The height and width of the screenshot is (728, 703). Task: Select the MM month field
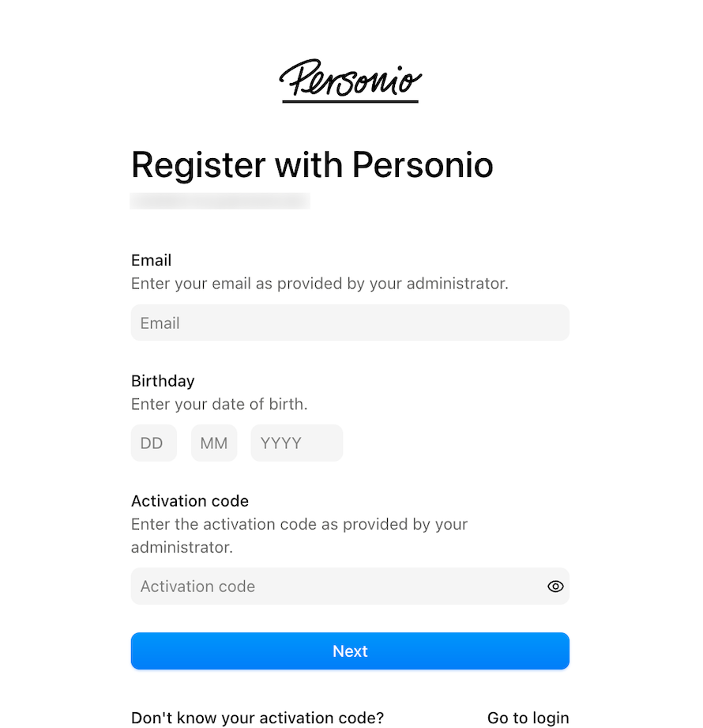[214, 443]
